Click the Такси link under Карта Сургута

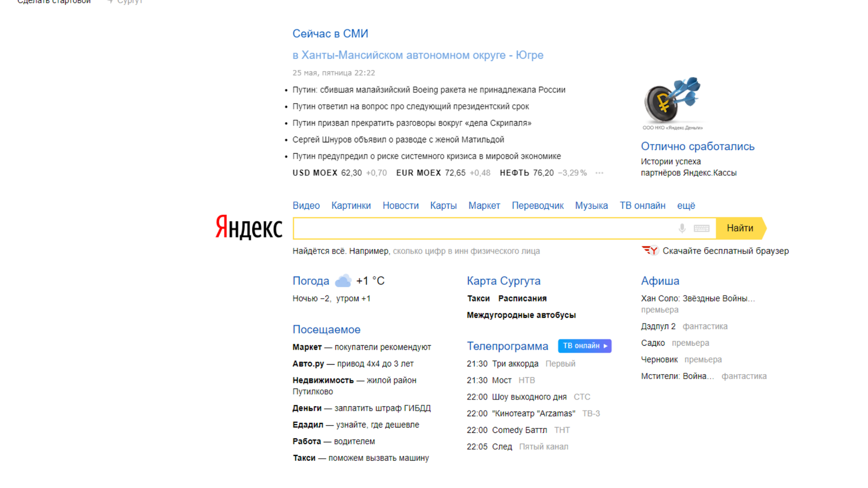[478, 299]
